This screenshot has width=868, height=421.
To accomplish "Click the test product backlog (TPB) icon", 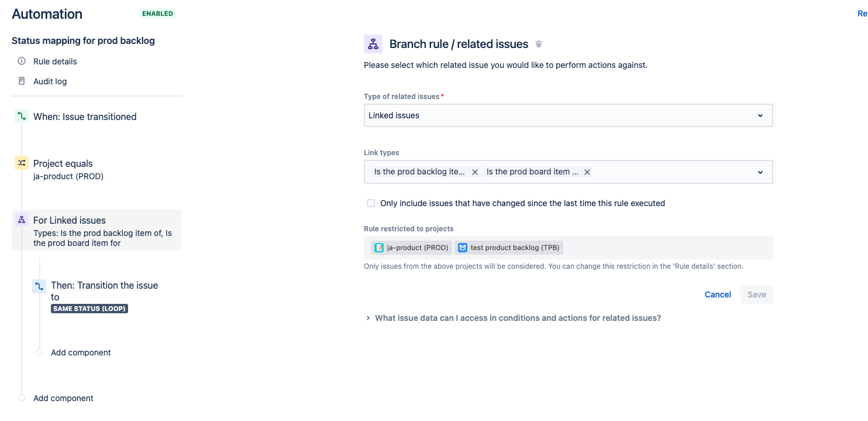I will point(463,248).
